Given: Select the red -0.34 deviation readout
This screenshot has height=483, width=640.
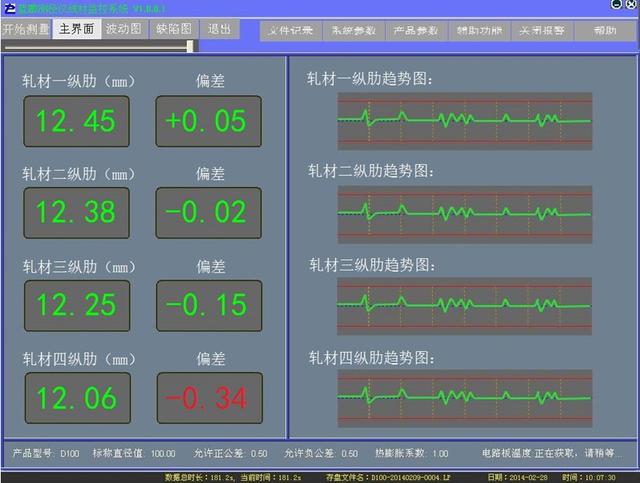Looking at the screenshot, I should pyautogui.click(x=208, y=398).
